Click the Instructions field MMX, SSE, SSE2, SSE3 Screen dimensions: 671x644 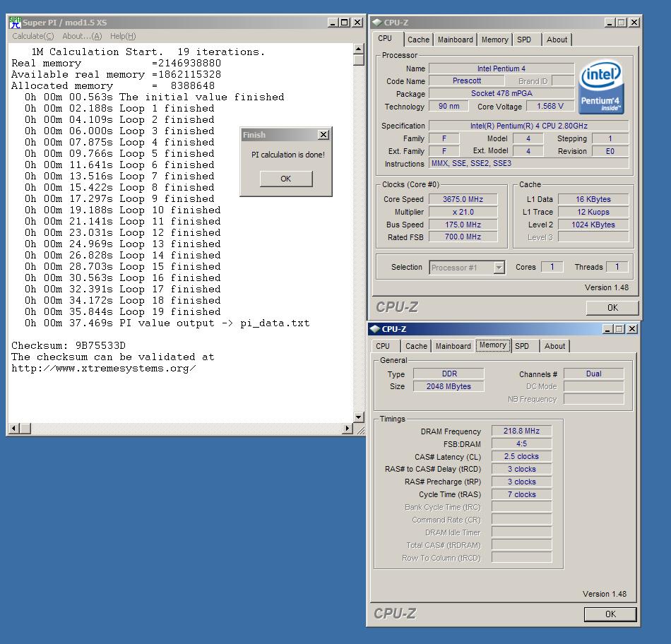[529, 163]
